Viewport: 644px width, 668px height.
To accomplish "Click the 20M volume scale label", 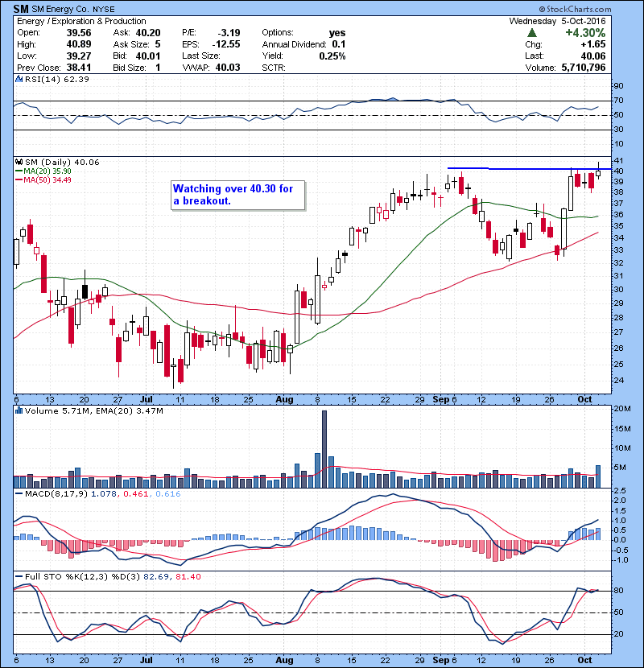I will pos(621,409).
